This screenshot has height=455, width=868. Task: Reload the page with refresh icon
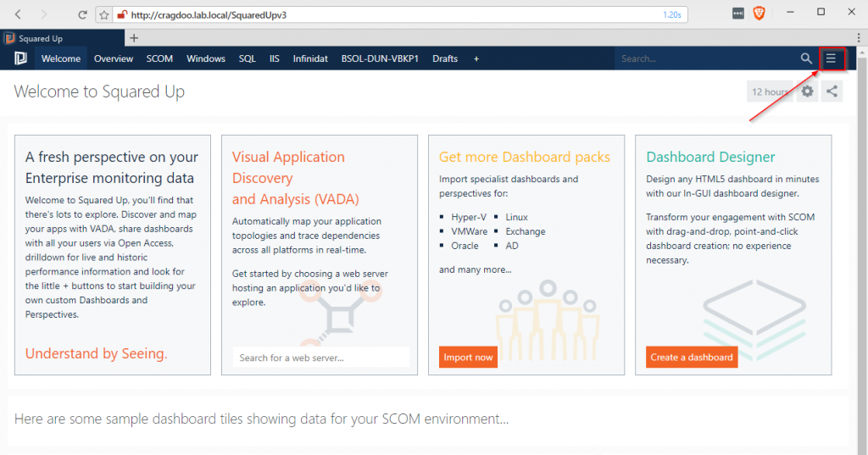pos(82,14)
